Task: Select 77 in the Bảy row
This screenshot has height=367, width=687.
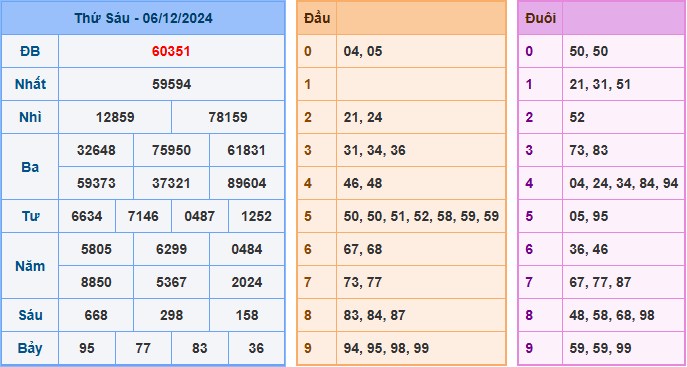Action: 143,349
